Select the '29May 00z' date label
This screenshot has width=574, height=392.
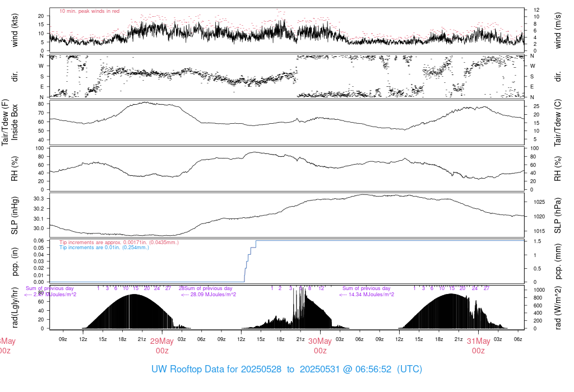pos(162,346)
